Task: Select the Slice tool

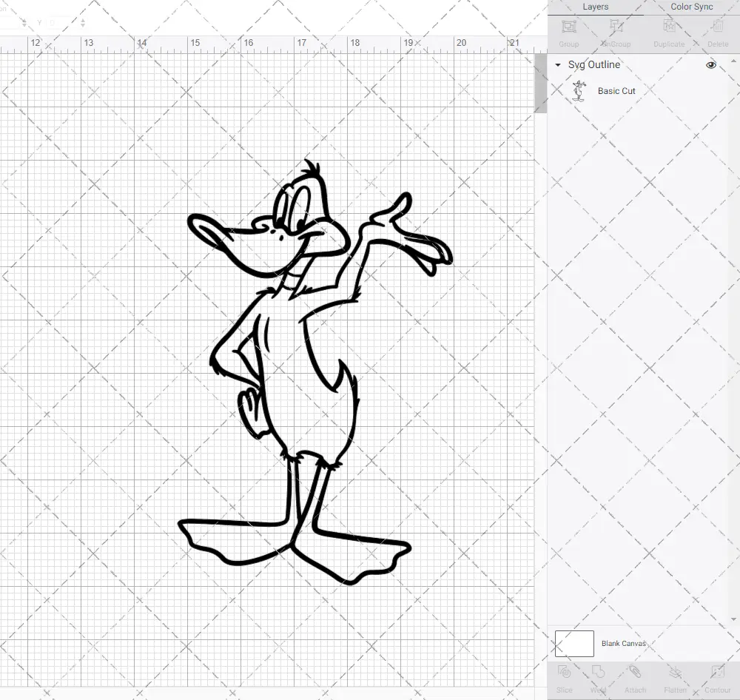Action: tap(565, 677)
